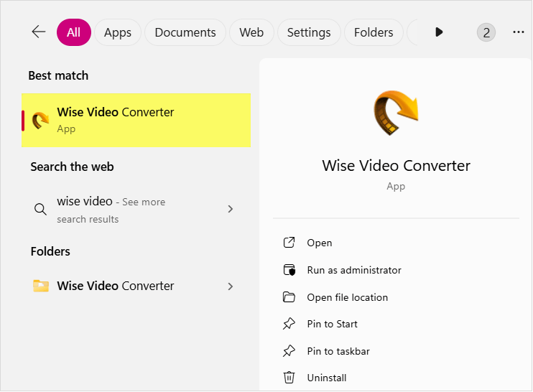Click the Pin to taskbar pin icon
This screenshot has height=392, width=533.
[289, 351]
